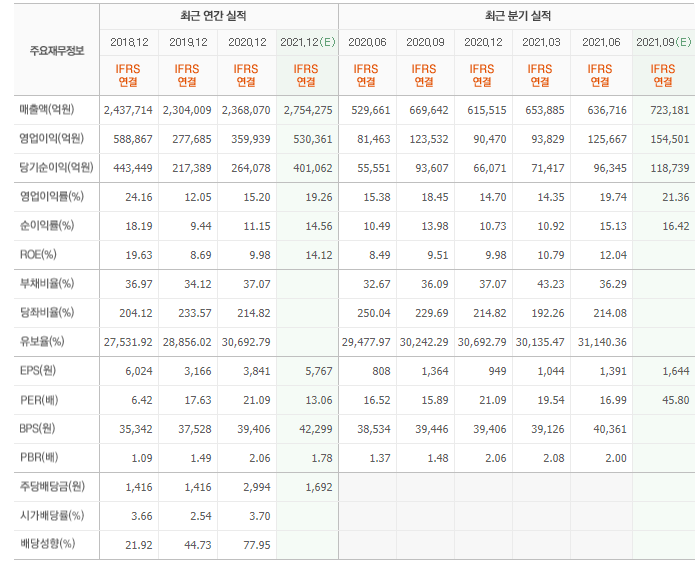
Task: Click the BPS value 40,361
Action: (x=610, y=430)
